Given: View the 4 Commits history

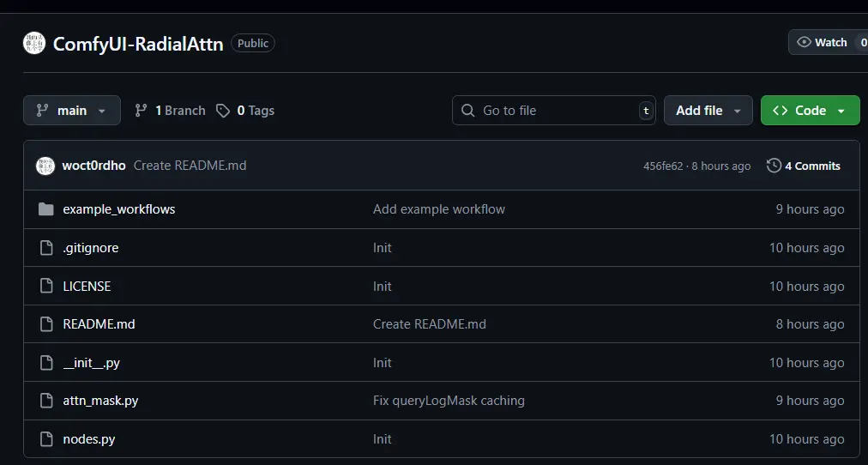Looking at the screenshot, I should click(x=812, y=166).
